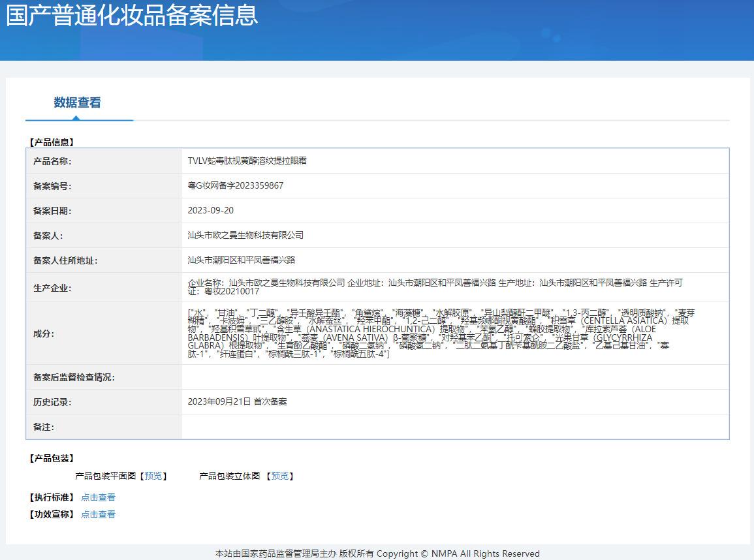Screen dimensions: 754x560
Task: Click the filing number 粤G妆网备字2023359867
Action: click(236, 185)
